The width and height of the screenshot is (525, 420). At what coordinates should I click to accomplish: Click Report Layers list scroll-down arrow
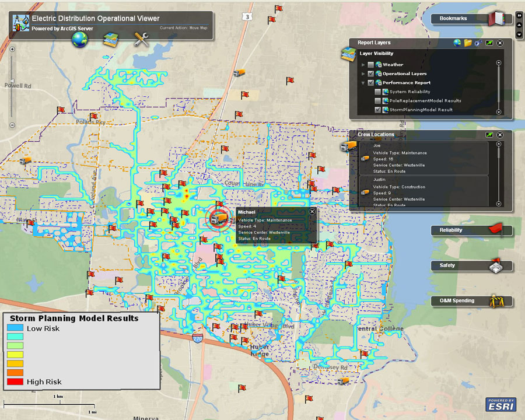(499, 112)
